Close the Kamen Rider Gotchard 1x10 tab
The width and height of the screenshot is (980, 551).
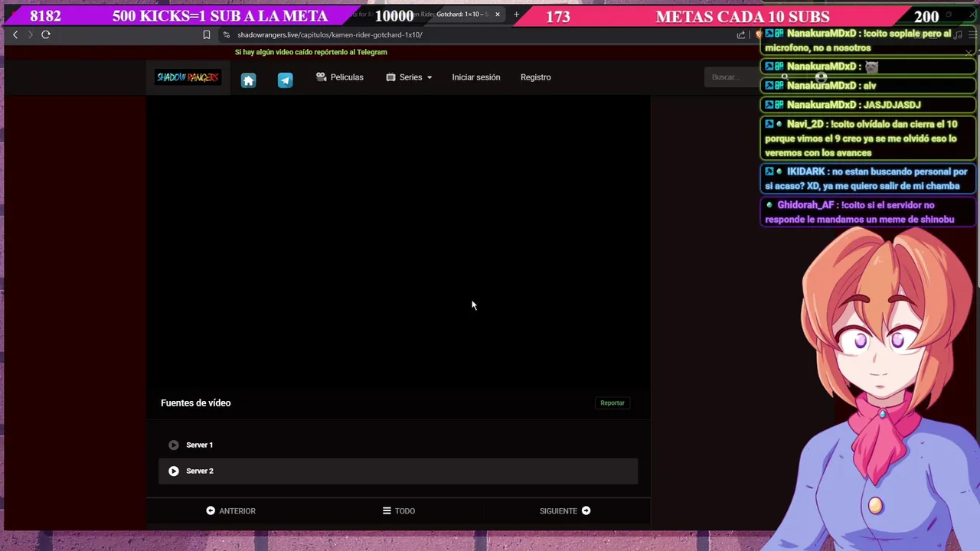coord(498,15)
